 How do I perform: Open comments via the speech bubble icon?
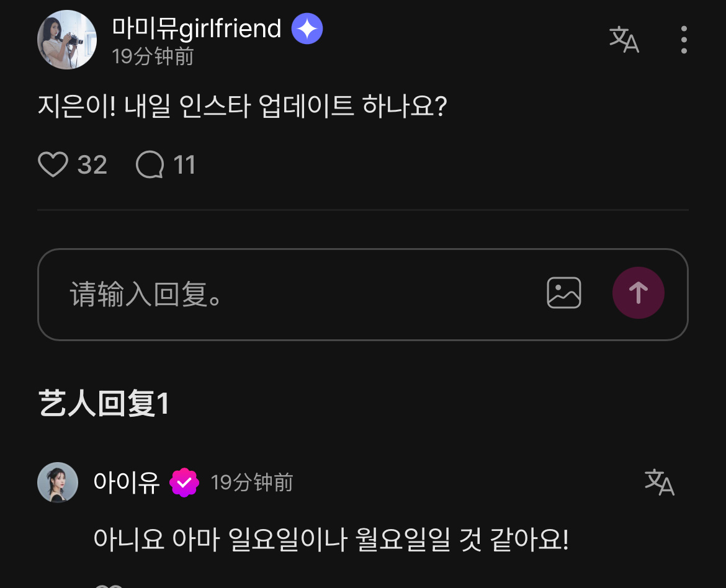(x=150, y=164)
